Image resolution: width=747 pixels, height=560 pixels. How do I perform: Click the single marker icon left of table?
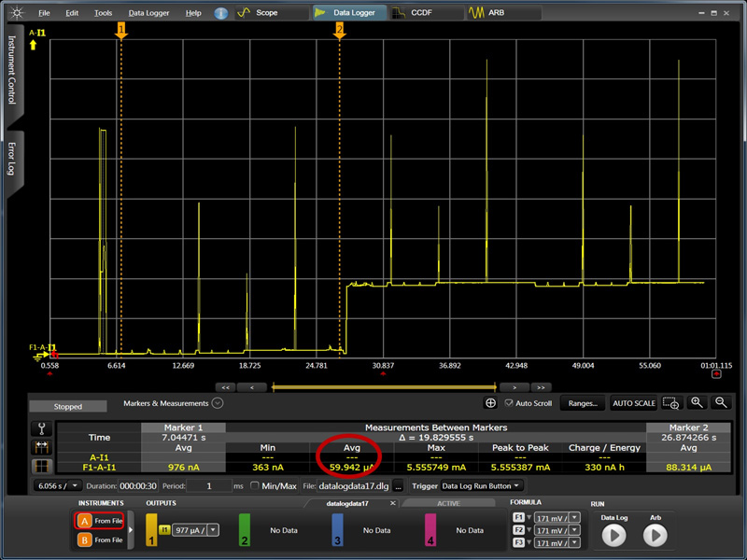tap(41, 428)
